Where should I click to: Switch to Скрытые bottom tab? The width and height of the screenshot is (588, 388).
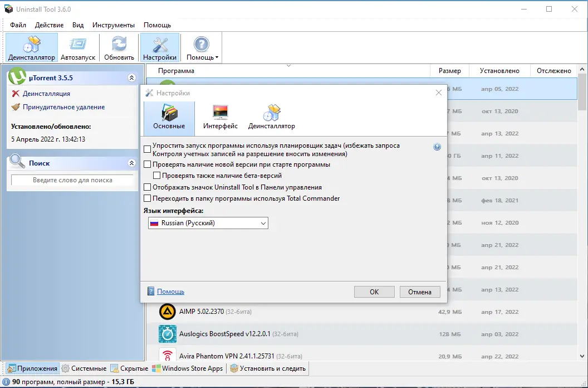[130, 368]
